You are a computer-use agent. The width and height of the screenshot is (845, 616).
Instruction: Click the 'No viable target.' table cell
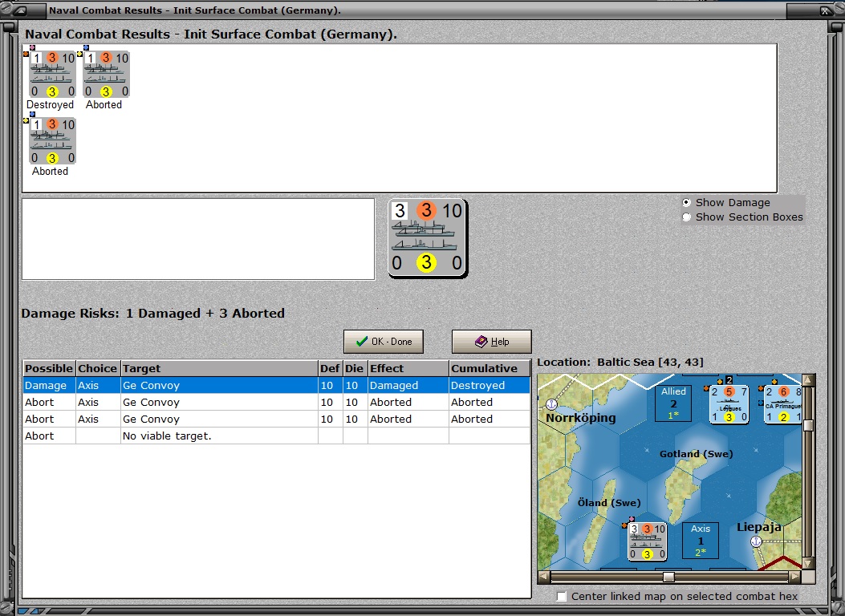(219, 436)
